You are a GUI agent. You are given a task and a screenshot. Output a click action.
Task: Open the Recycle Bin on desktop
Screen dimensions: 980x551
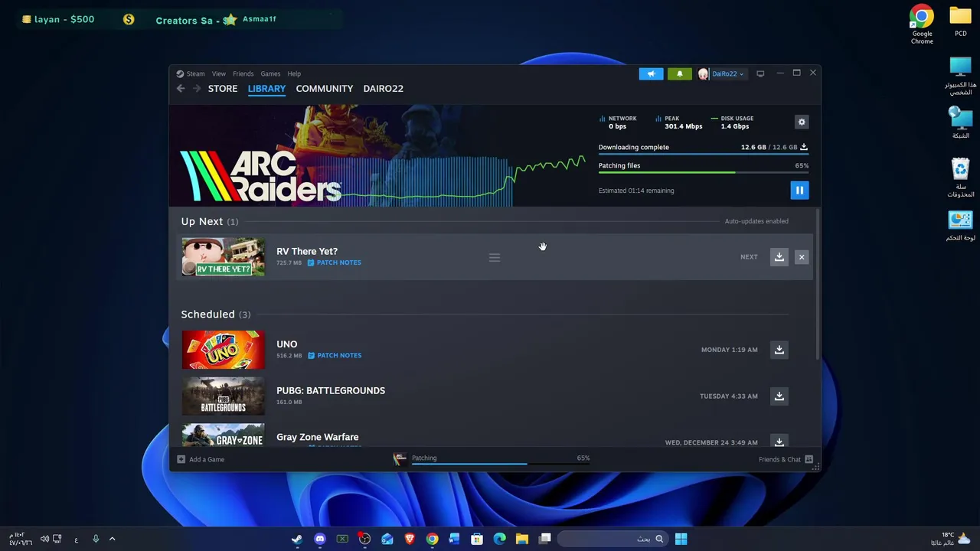pos(960,178)
